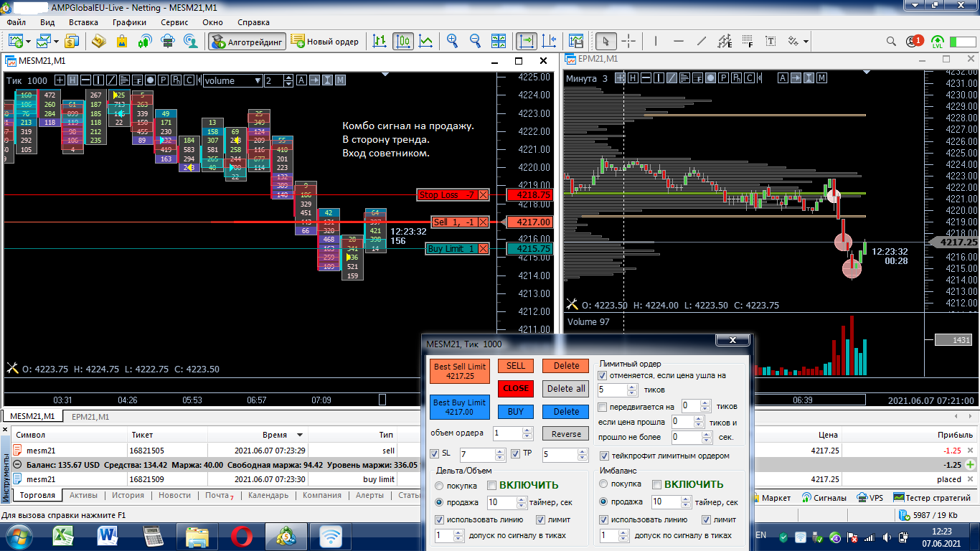Toggle the Algo Trading (Алготрейдинг) button
The height and width of the screenshot is (551, 980).
point(247,42)
